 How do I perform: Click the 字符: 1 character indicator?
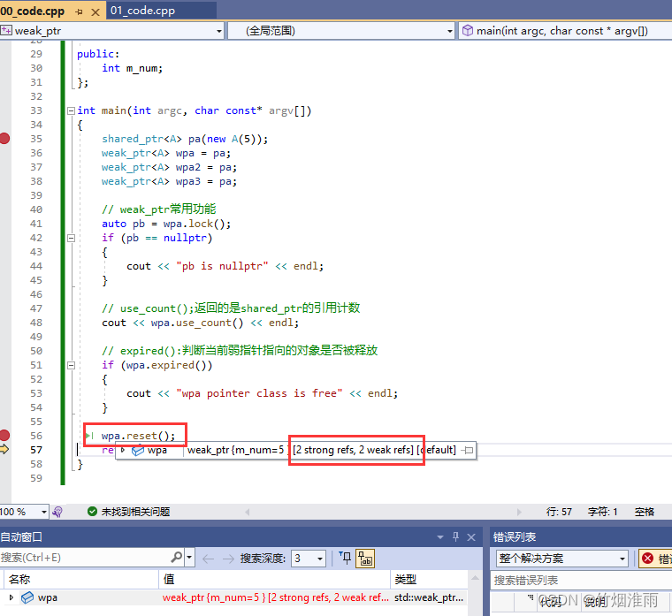[602, 512]
